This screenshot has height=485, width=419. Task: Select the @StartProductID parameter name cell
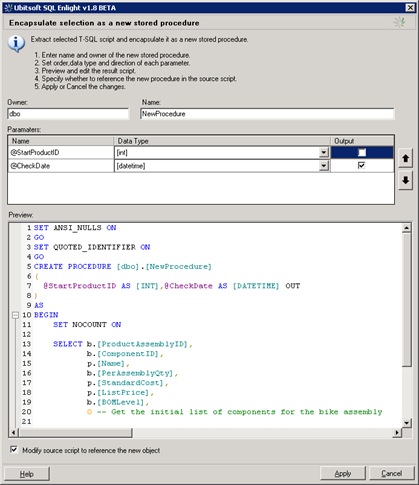click(61, 153)
